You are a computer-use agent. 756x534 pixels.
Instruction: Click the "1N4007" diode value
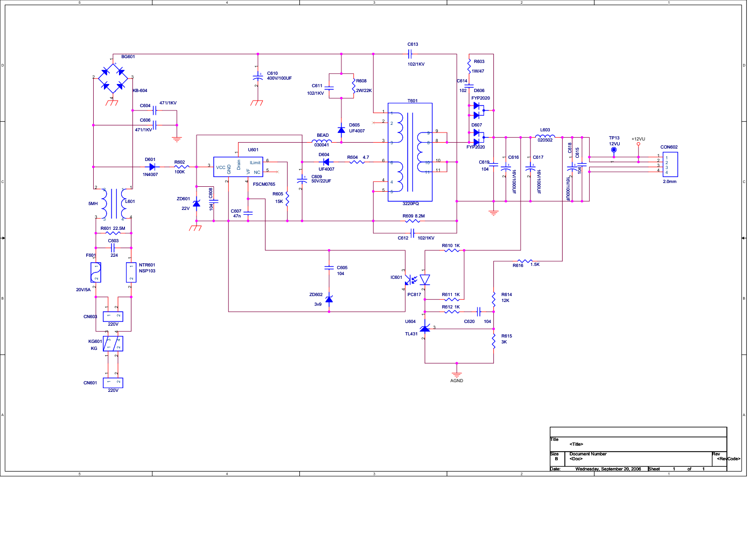point(150,174)
